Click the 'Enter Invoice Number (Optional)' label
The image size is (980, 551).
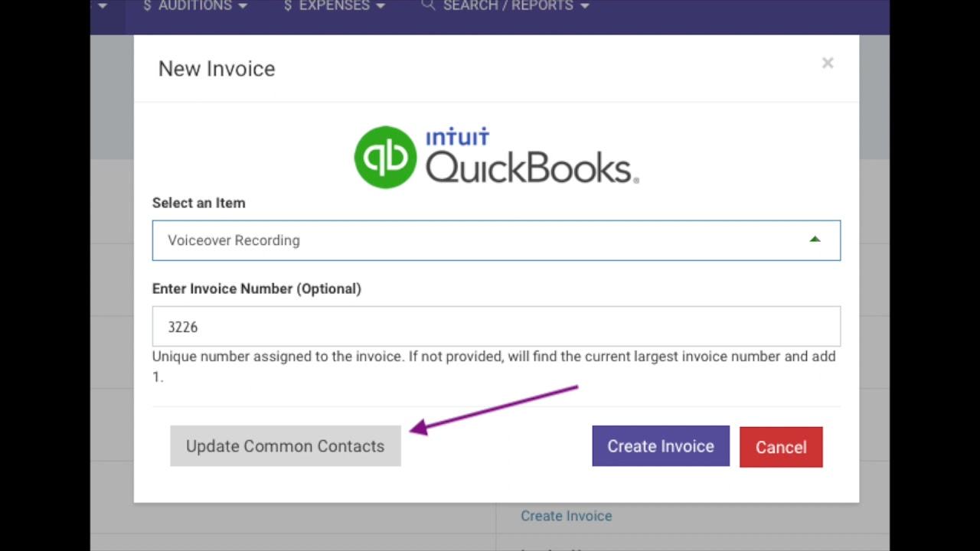[256, 289]
